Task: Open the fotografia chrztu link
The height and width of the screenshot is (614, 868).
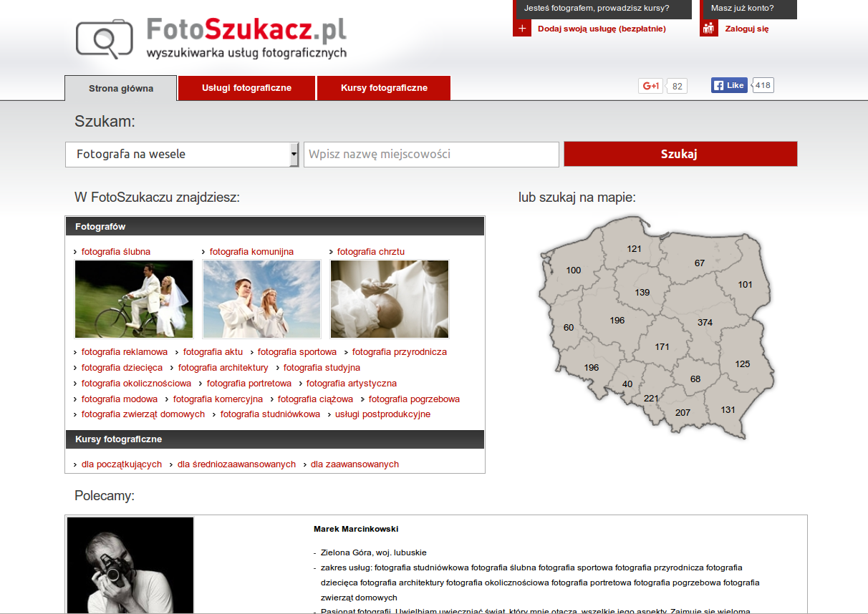Action: click(x=371, y=252)
